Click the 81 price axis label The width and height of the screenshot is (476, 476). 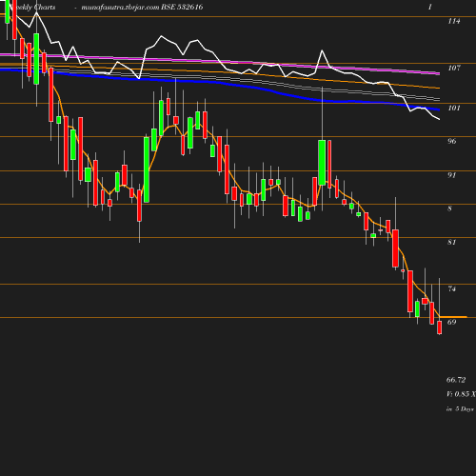(452, 243)
